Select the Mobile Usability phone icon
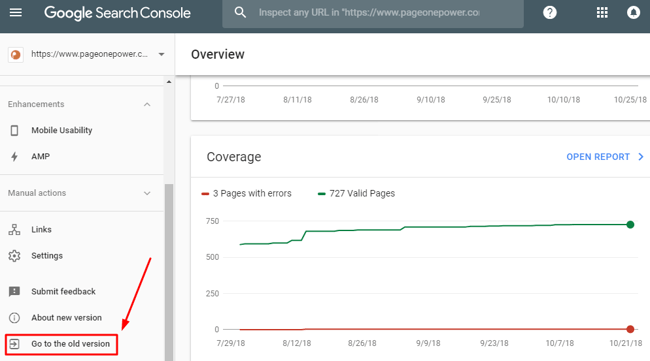The height and width of the screenshot is (361, 650). coord(15,131)
